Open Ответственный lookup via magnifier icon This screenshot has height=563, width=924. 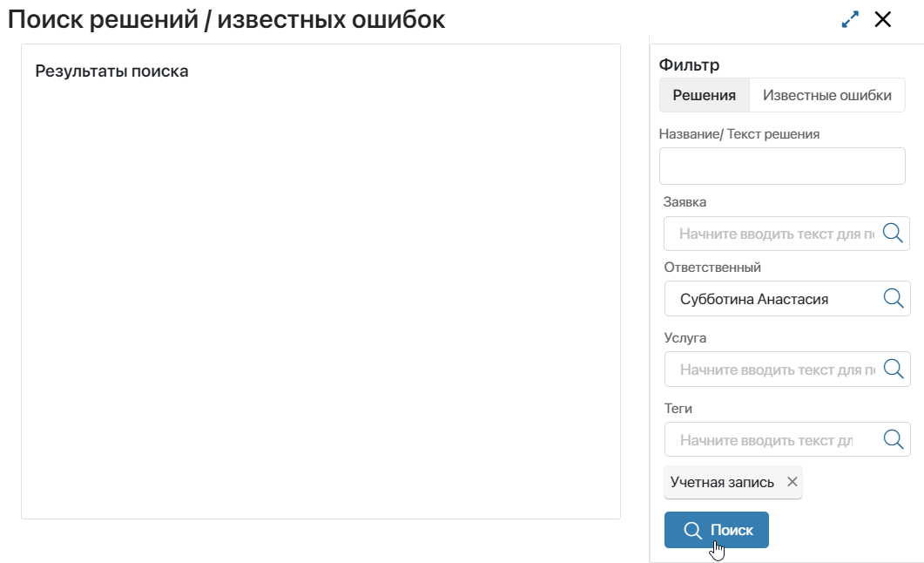coord(894,298)
